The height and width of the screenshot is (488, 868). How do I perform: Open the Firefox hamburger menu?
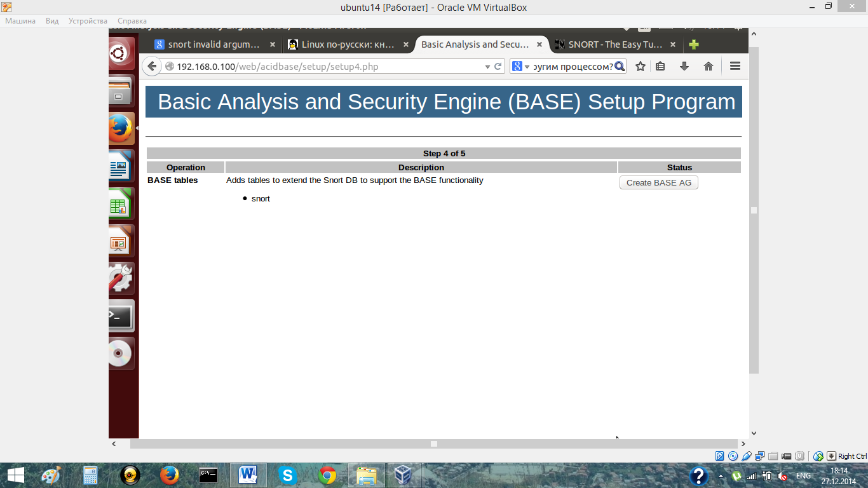[735, 66]
